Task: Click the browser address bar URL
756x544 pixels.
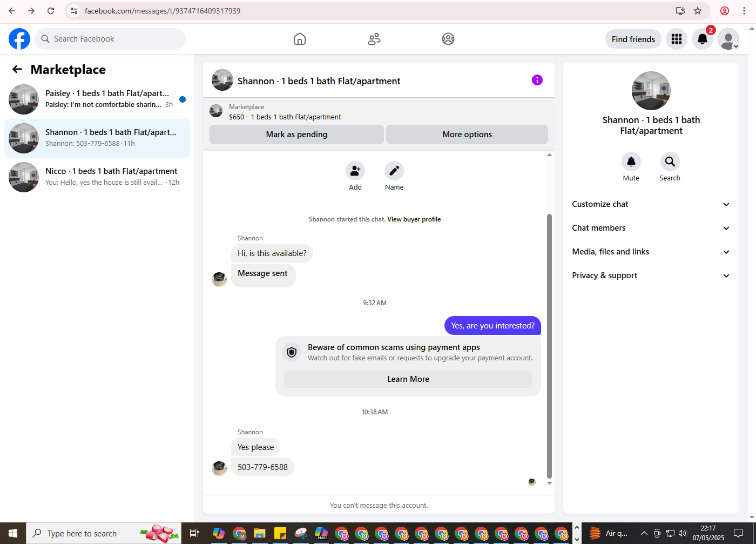Action: click(x=163, y=11)
